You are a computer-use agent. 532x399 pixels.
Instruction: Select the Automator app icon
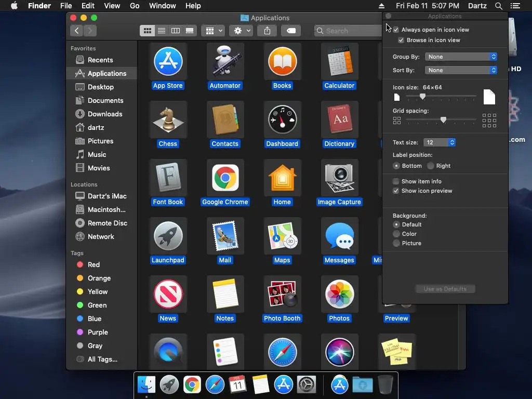pos(225,61)
